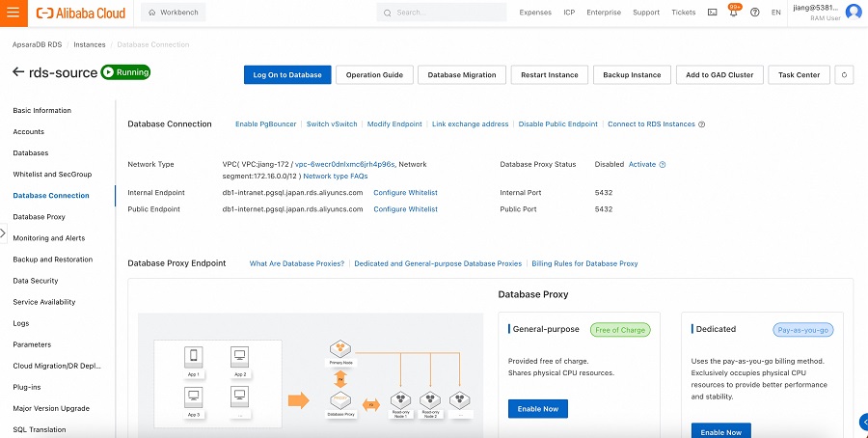This screenshot has height=438, width=868.
Task: Click the help question mark icon
Action: [x=754, y=13]
